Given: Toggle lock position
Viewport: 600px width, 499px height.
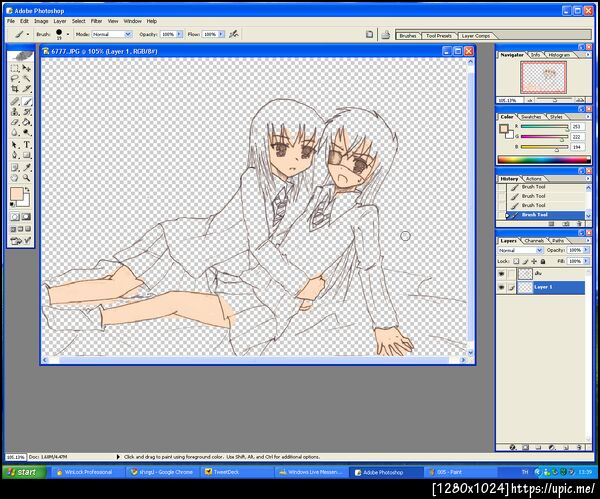Looking at the screenshot, I should tap(534, 261).
